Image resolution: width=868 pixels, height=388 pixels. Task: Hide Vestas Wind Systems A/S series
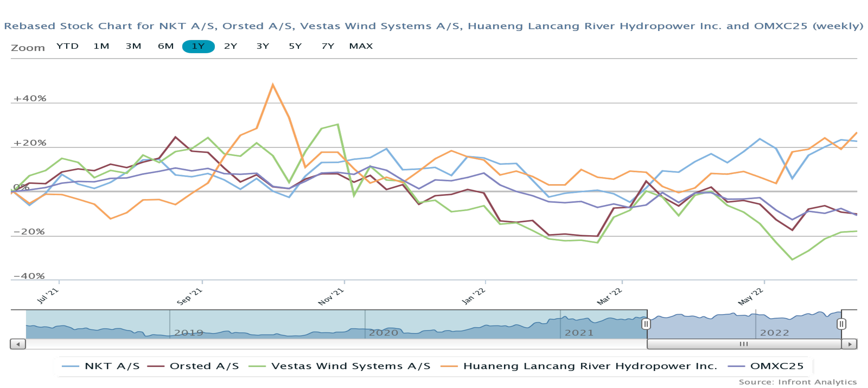coord(350,366)
